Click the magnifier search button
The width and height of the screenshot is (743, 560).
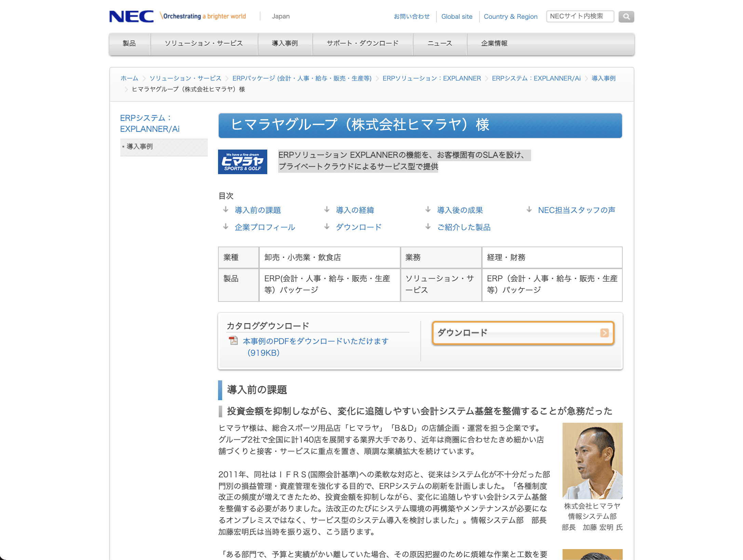[x=626, y=16]
